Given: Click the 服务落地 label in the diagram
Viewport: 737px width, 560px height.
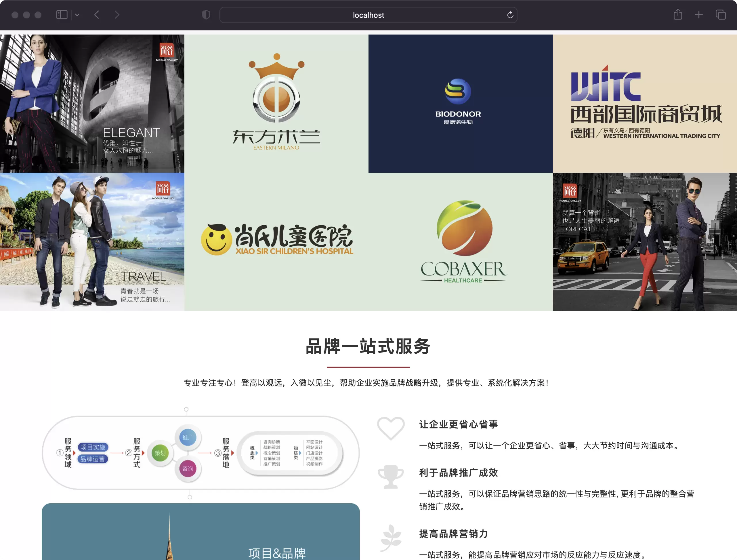Looking at the screenshot, I should pyautogui.click(x=226, y=453).
